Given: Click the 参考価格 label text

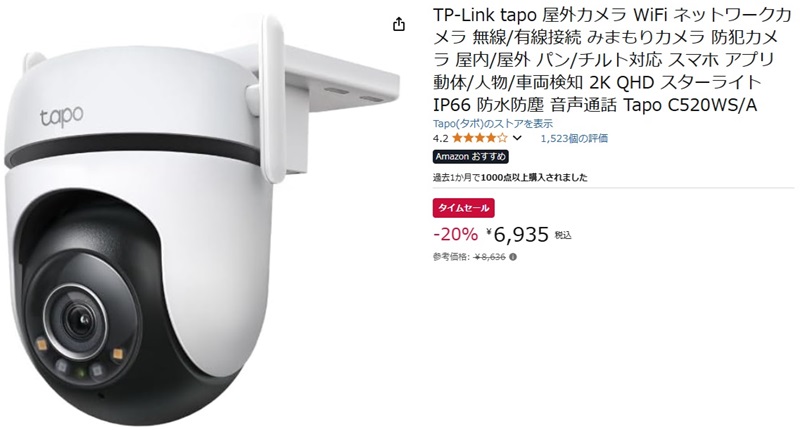Looking at the screenshot, I should (x=452, y=257).
